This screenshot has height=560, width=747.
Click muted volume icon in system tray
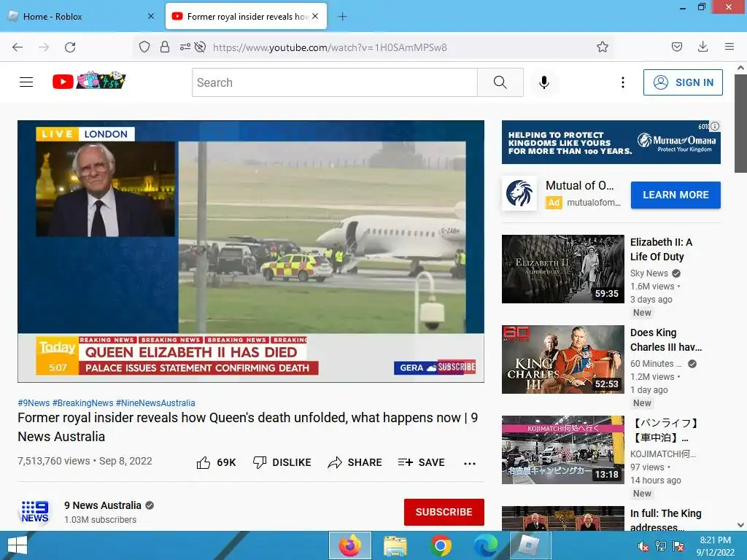(x=643, y=546)
